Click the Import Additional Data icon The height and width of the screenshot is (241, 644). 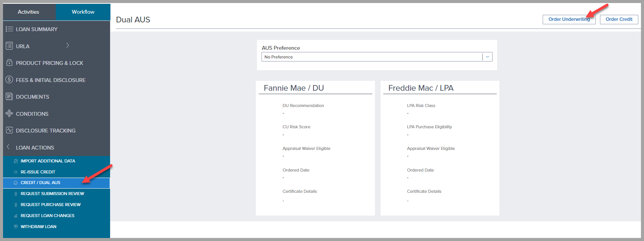click(x=16, y=161)
